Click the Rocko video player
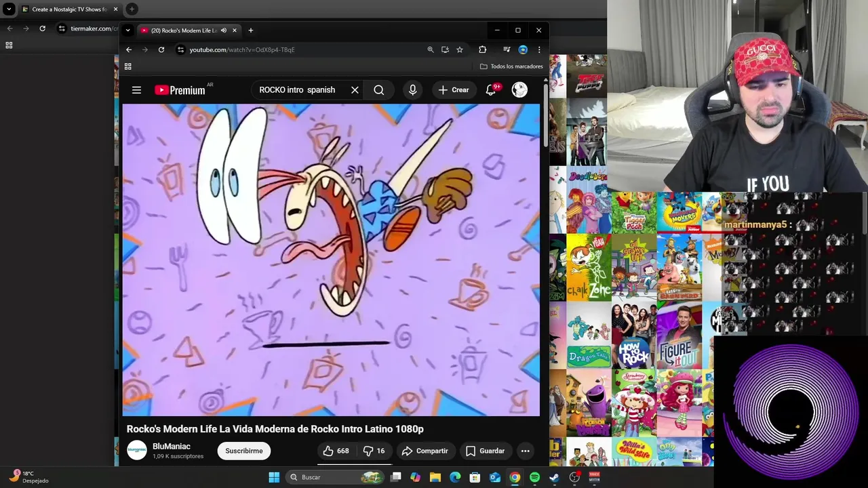 coord(331,260)
